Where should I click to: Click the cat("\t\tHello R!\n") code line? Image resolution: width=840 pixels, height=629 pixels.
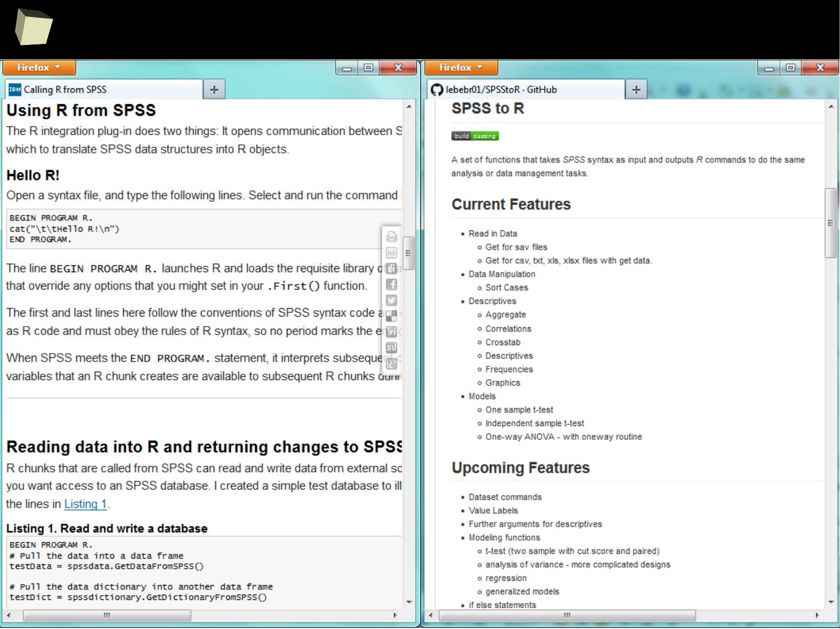65,229
